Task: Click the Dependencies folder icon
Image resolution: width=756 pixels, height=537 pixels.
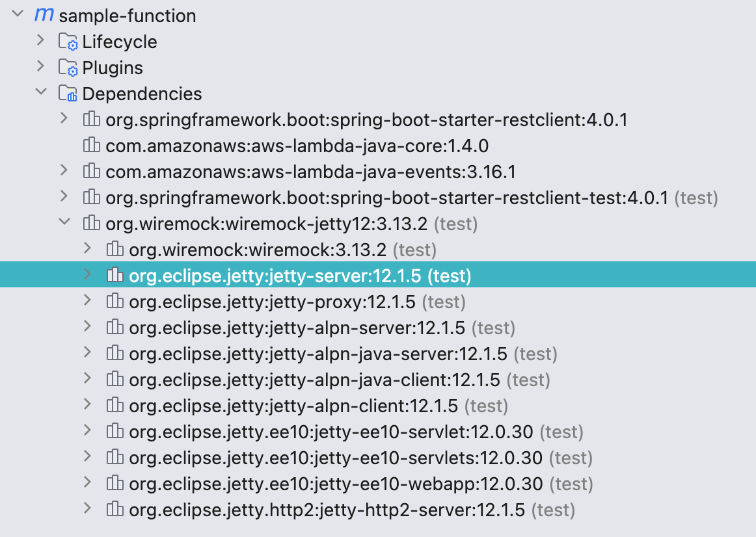Action: (68, 94)
